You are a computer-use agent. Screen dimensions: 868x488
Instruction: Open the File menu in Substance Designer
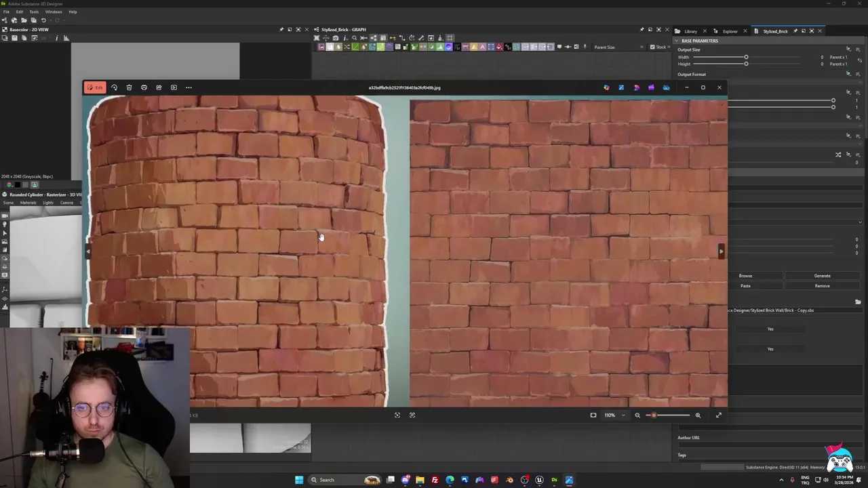click(x=6, y=12)
